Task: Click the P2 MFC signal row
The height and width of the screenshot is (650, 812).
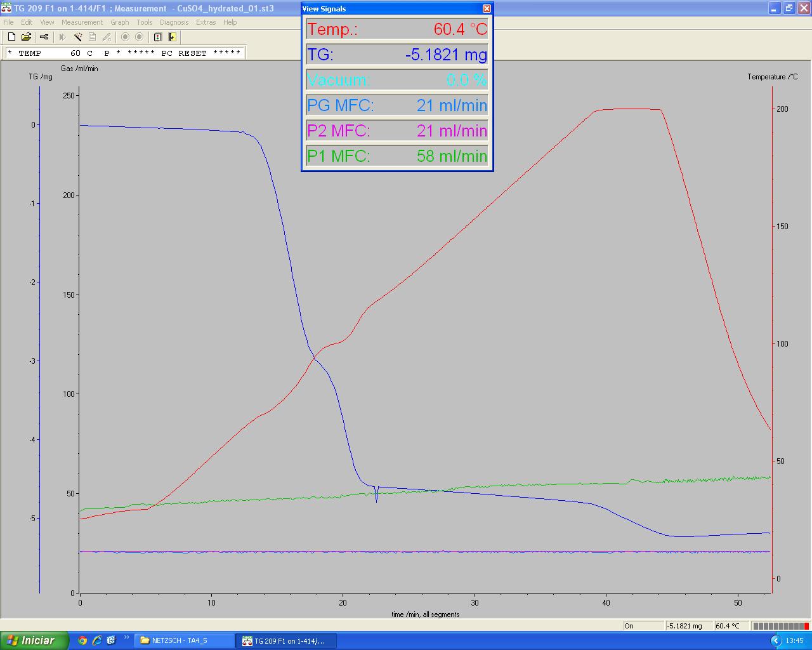Action: (397, 131)
